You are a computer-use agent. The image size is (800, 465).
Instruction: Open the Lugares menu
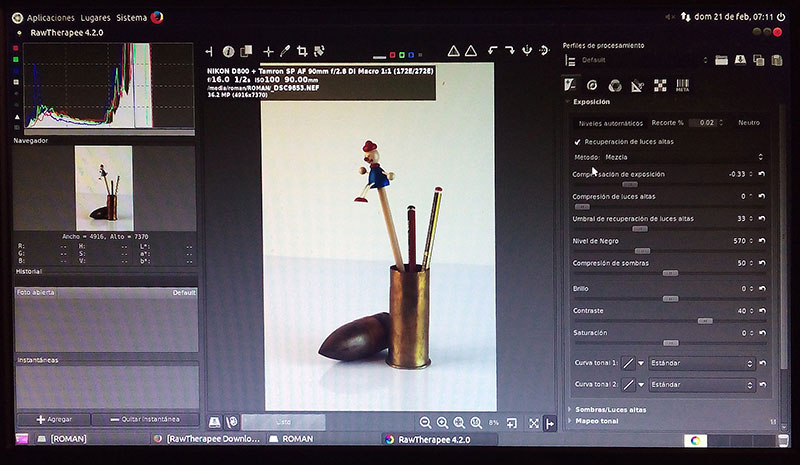click(x=95, y=18)
